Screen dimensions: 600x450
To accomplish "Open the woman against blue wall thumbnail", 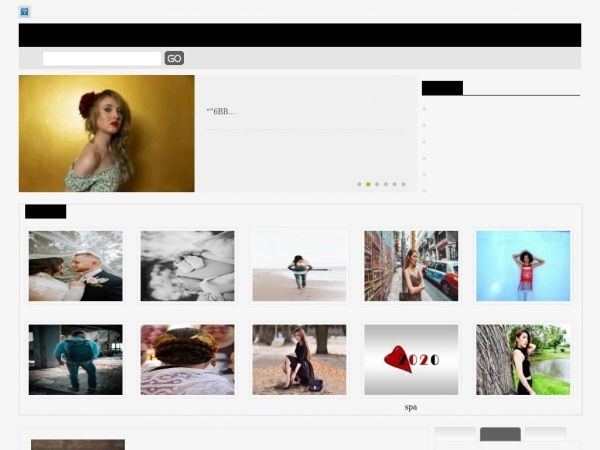I will [523, 266].
